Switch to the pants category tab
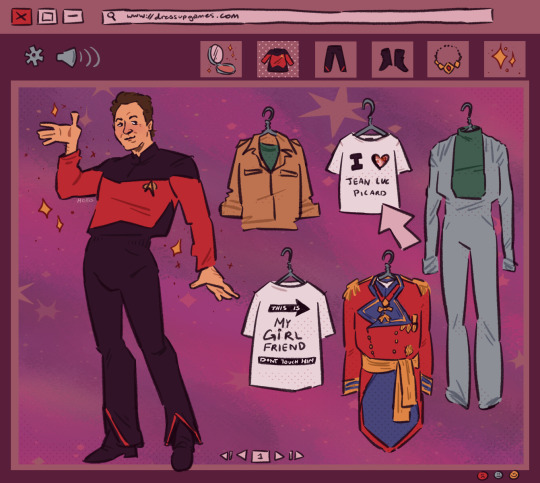This screenshot has width=540, height=483. click(x=335, y=59)
